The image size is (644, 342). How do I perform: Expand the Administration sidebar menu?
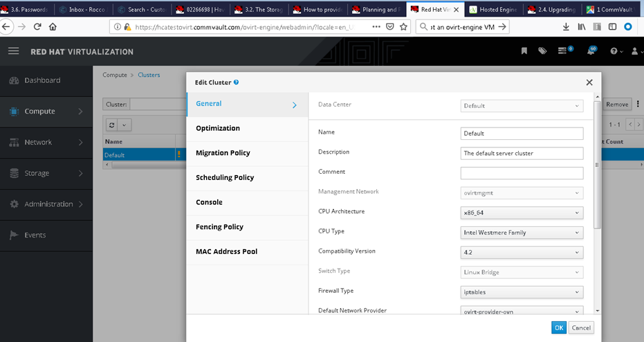tap(46, 204)
